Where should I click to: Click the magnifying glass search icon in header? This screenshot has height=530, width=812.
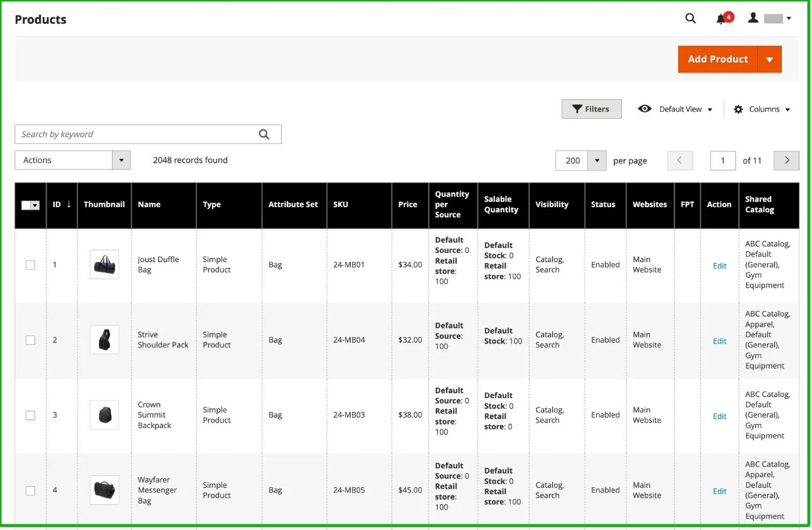click(x=690, y=19)
